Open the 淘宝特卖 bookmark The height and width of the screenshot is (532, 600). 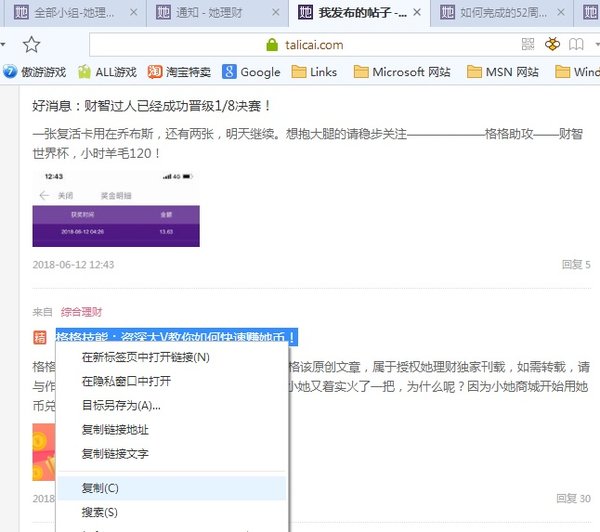click(179, 72)
